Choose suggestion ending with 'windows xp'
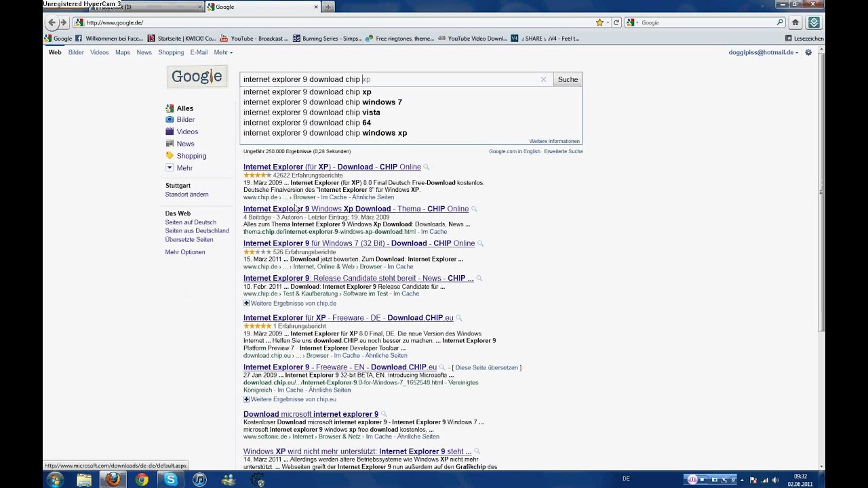The image size is (868, 488). pyautogui.click(x=410, y=133)
